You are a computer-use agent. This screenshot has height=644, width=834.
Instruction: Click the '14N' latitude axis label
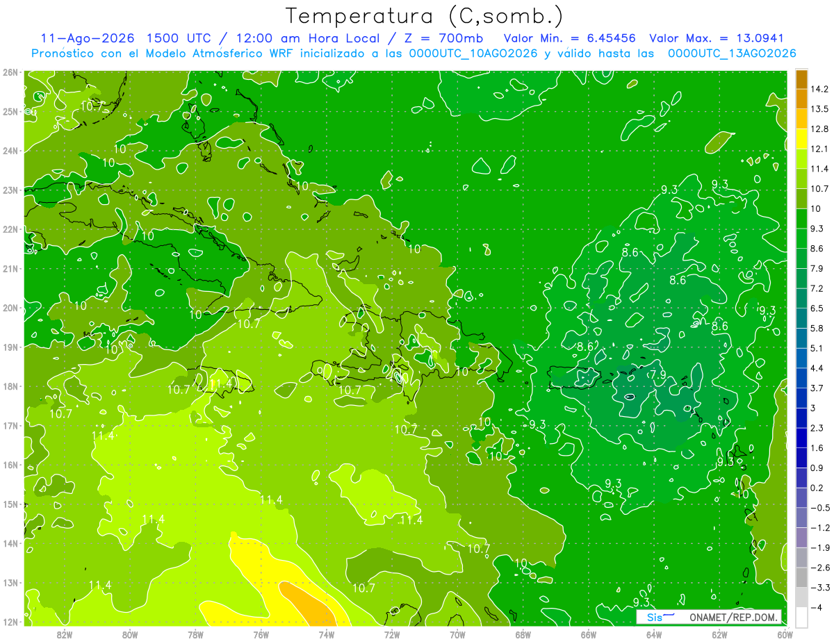point(10,543)
